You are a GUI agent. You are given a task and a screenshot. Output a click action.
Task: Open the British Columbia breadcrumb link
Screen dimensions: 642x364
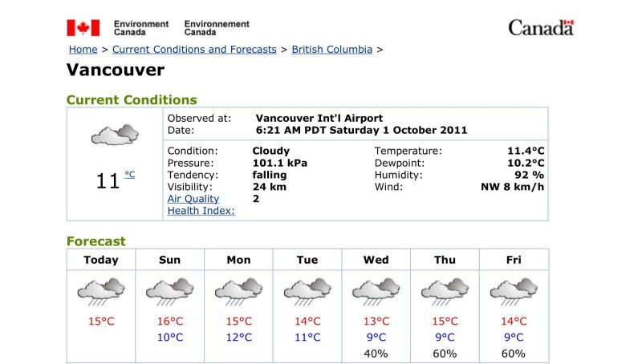coord(331,50)
